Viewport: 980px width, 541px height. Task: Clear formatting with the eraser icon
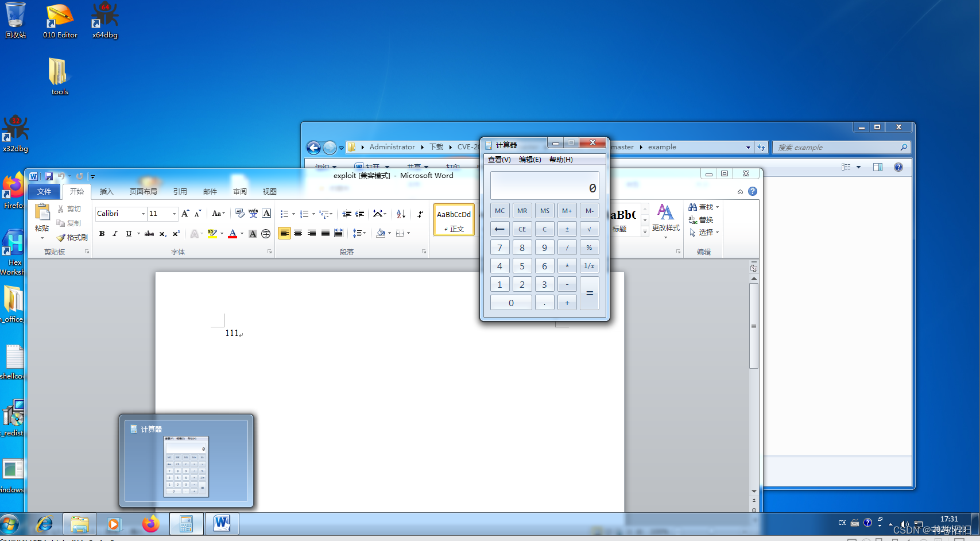coord(239,214)
